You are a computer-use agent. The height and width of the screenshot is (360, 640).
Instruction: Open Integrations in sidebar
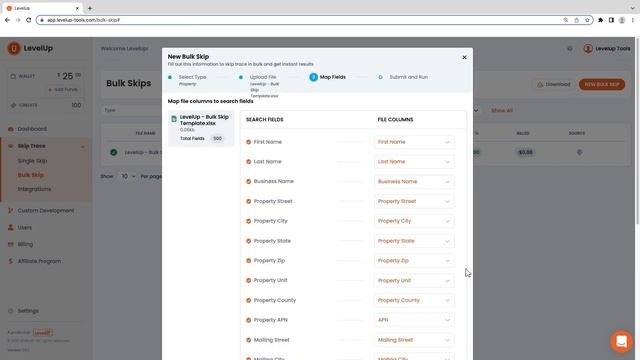34,189
